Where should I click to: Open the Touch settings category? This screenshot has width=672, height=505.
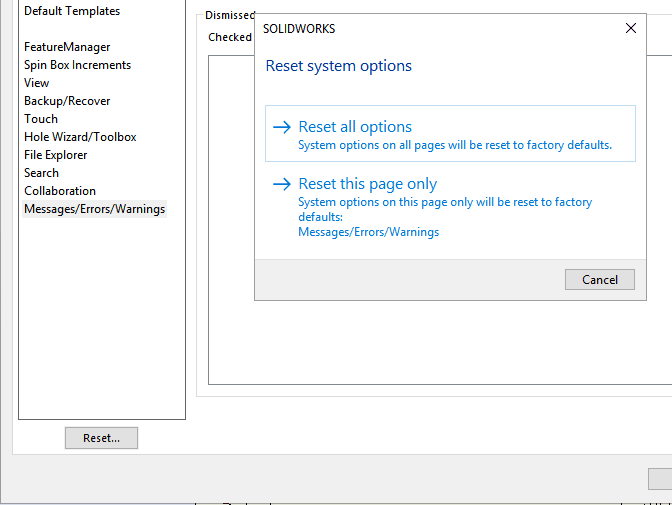click(41, 119)
